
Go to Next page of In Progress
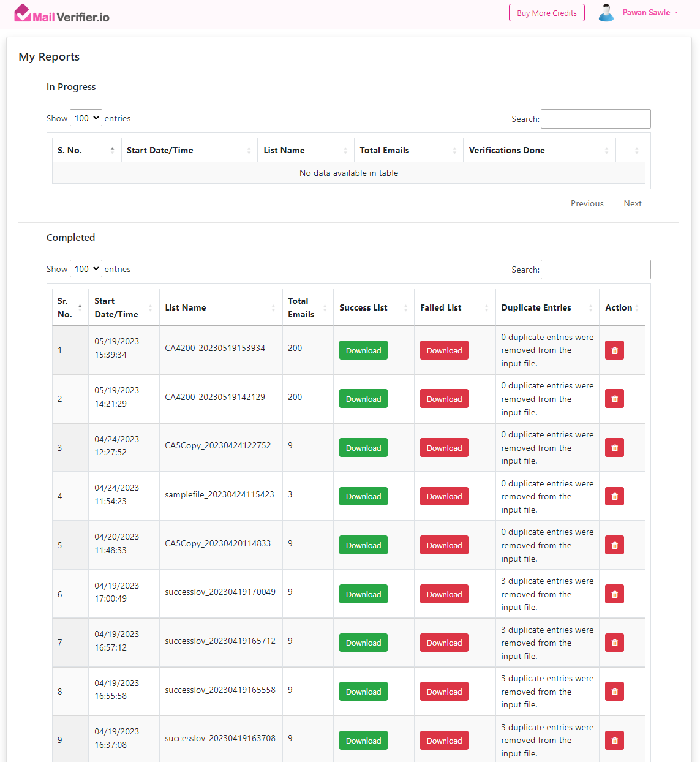(x=633, y=203)
